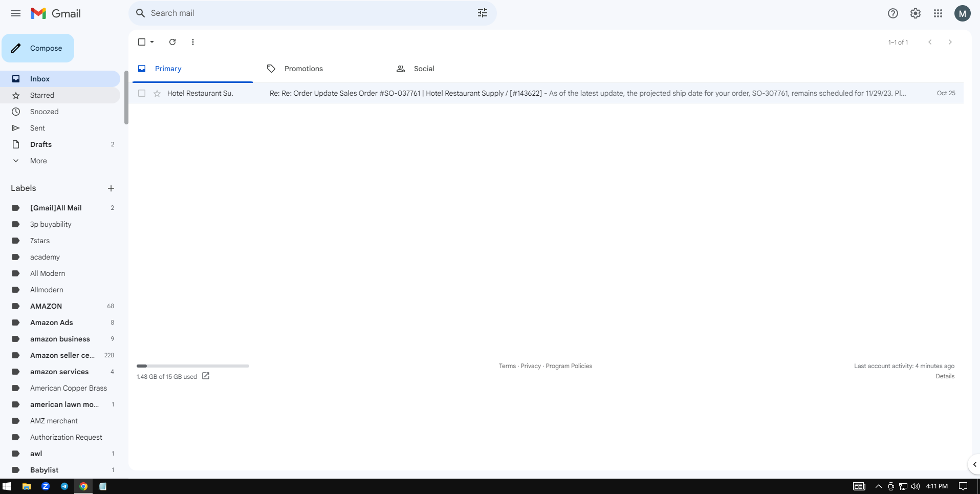Open the amazon business label
Viewport: 980px width, 494px height.
click(60, 339)
